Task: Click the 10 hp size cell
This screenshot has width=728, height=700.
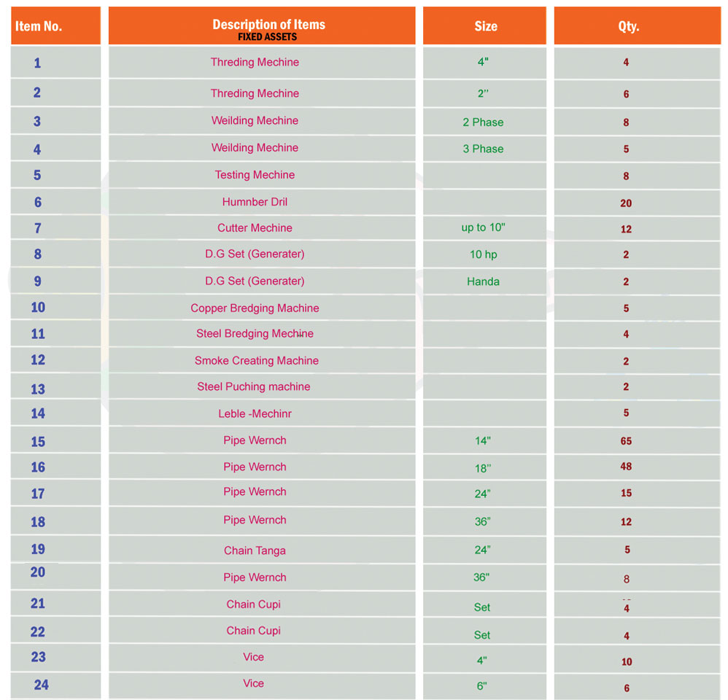Action: (483, 254)
